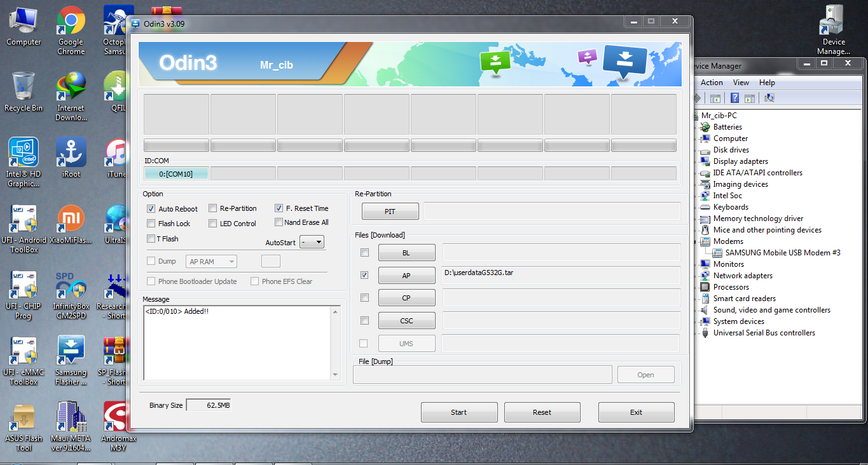Screen dimensions: 868x465
Task: Select IDE ATA/ATAPI controllers entry
Action: (758, 173)
